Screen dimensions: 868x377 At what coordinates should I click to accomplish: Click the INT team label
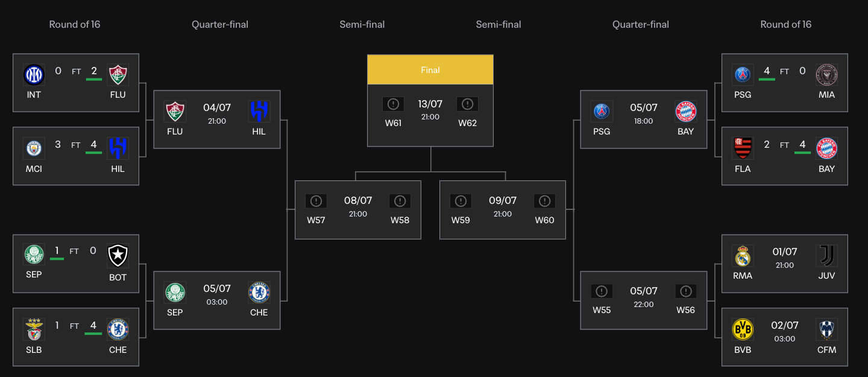34,95
